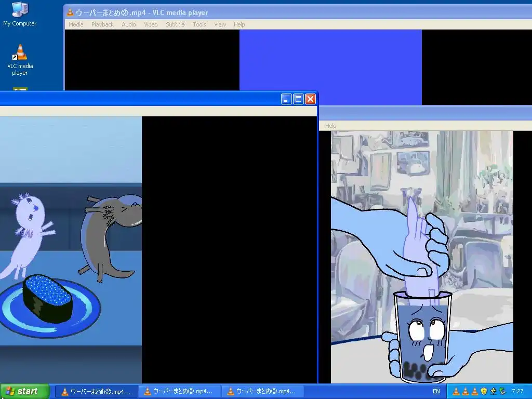
Task: Open the Tools menu in the back VLC window
Action: (x=199, y=24)
